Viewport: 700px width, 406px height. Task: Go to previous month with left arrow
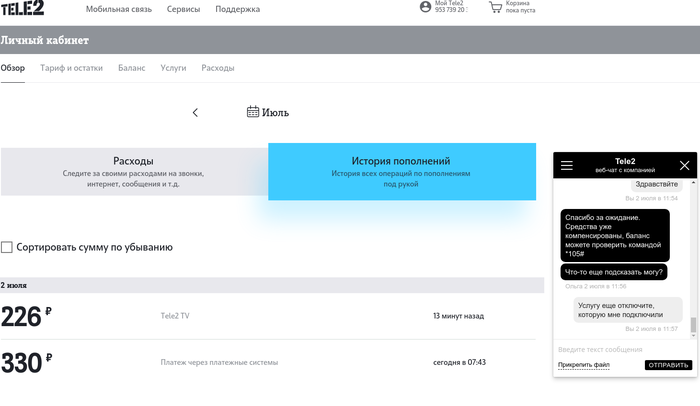point(195,113)
